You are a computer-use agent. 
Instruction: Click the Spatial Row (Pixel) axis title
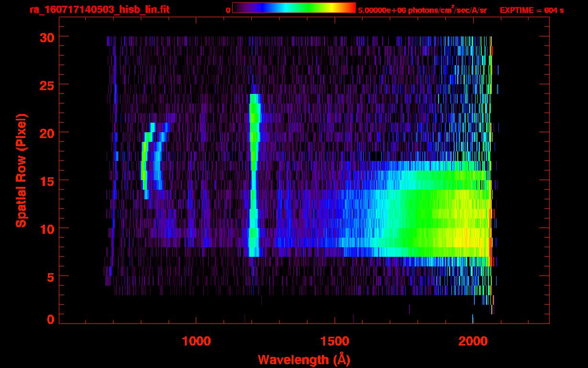click(21, 170)
